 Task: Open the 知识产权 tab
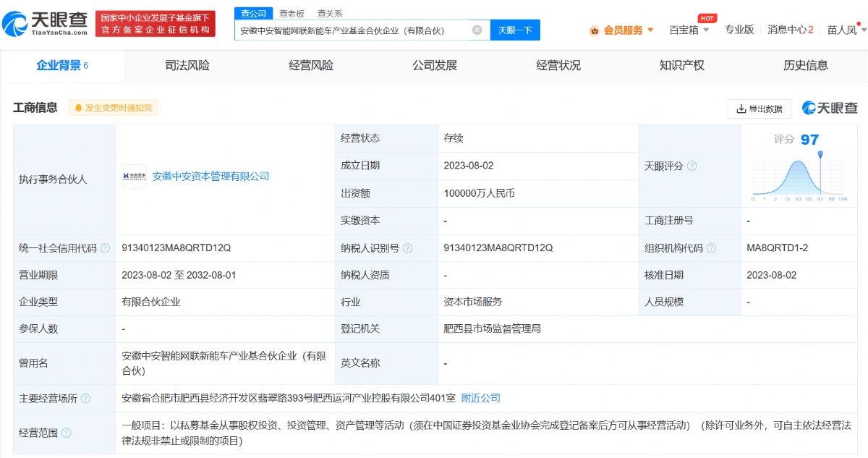[681, 66]
